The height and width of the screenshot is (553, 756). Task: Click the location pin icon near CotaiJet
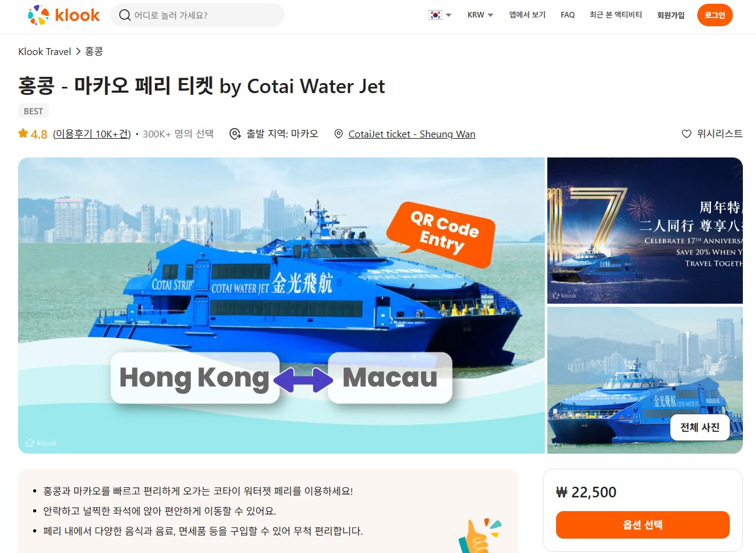coord(339,134)
